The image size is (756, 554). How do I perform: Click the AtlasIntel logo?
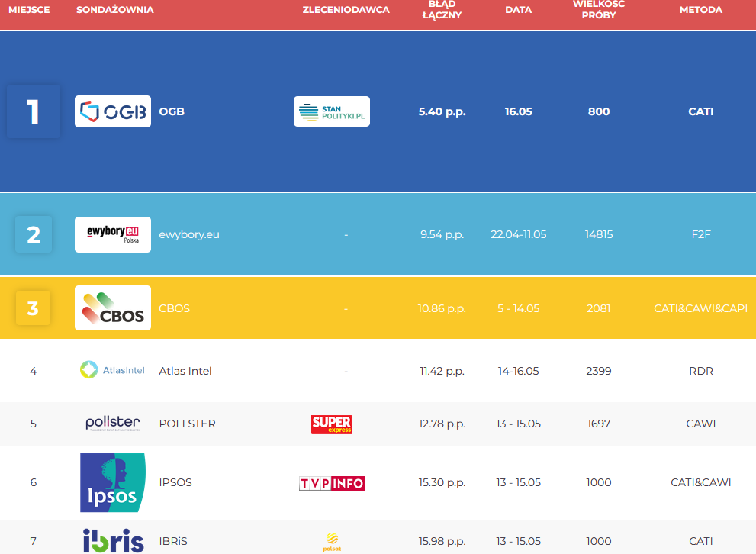click(112, 370)
